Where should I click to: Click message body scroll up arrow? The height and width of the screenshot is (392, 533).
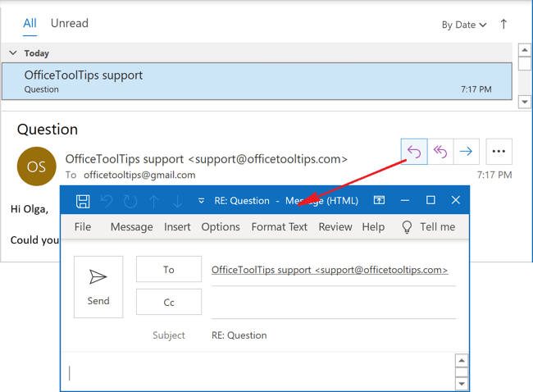pyautogui.click(x=462, y=360)
